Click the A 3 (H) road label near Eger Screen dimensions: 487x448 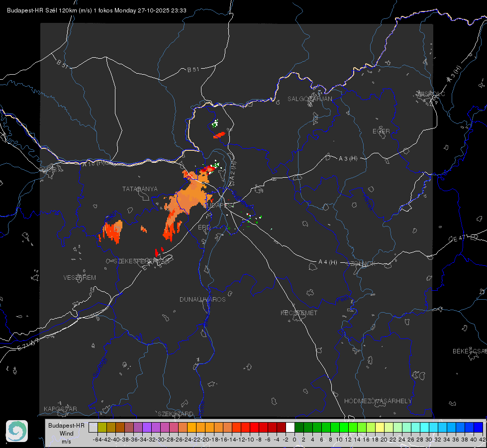click(348, 159)
